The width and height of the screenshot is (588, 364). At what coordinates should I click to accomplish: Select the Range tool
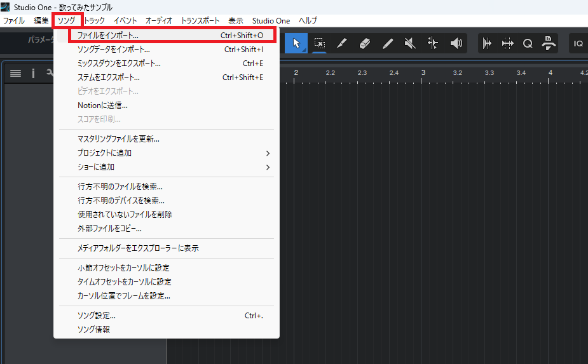click(319, 43)
